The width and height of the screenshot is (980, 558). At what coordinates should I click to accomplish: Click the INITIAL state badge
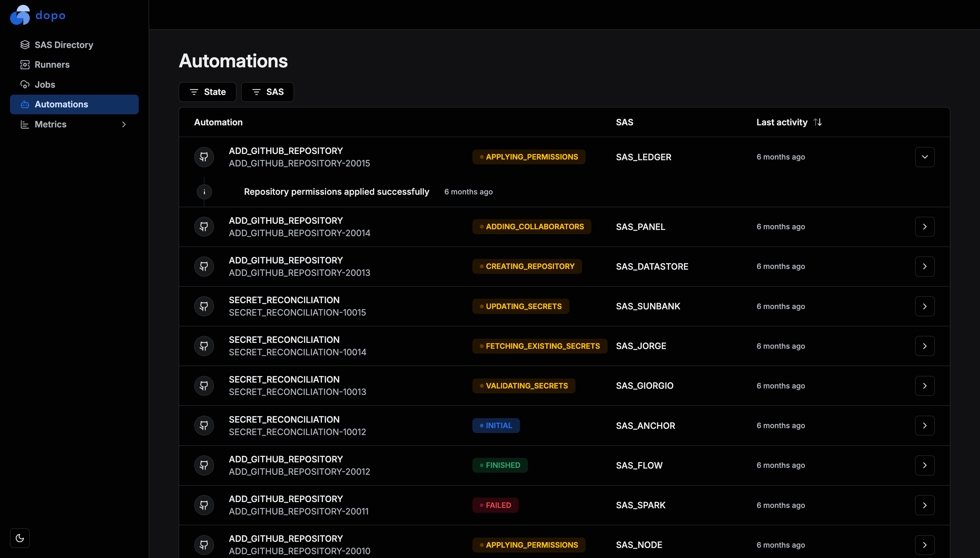point(496,425)
